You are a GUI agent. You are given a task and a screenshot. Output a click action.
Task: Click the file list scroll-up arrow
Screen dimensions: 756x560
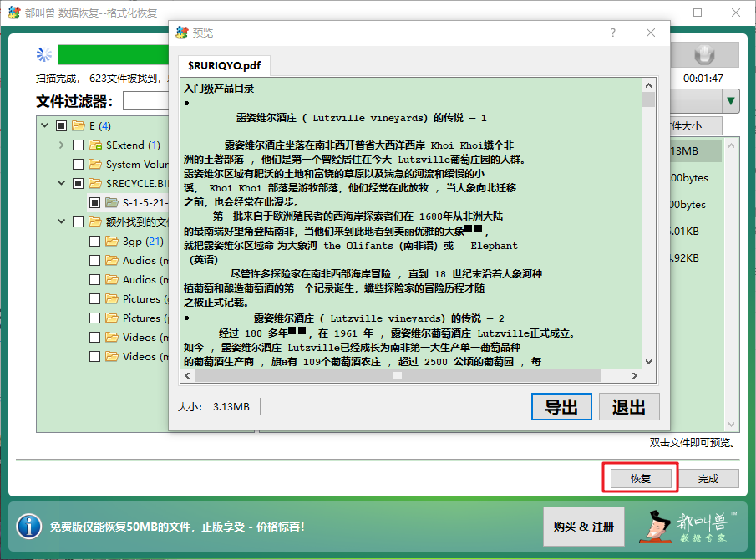click(x=732, y=145)
